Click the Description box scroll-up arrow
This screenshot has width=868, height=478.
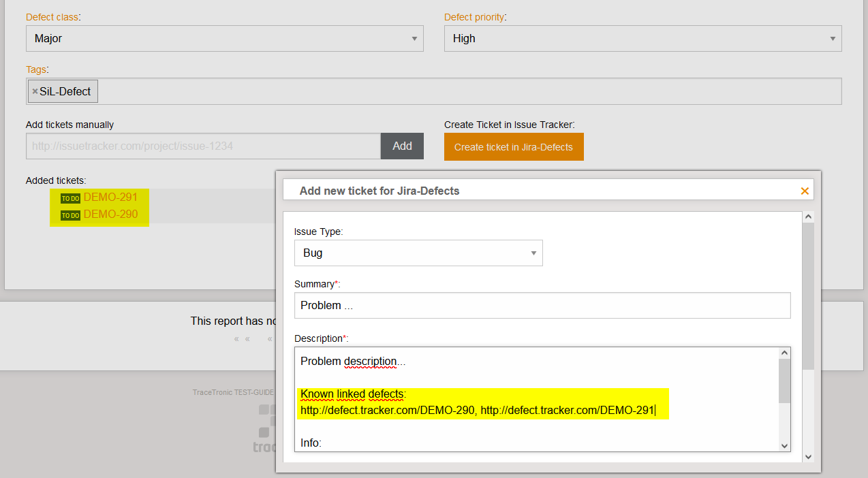coord(784,353)
